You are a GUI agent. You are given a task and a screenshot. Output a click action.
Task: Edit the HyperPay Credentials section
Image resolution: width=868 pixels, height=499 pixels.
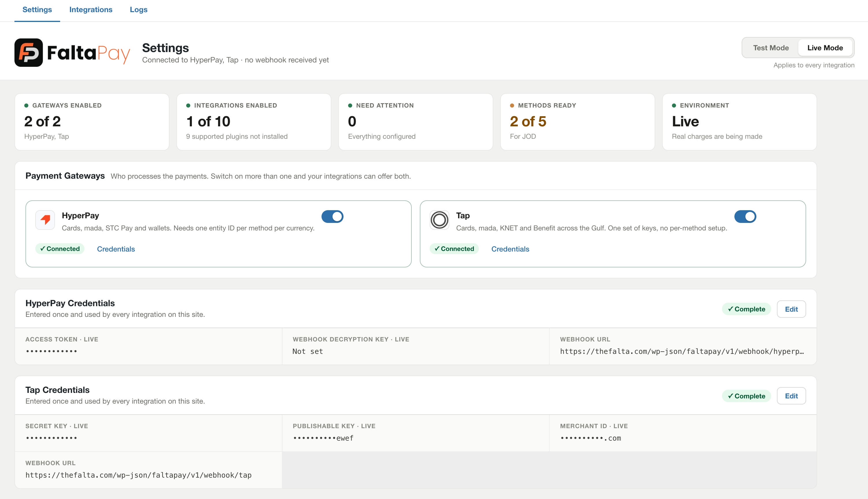point(791,309)
